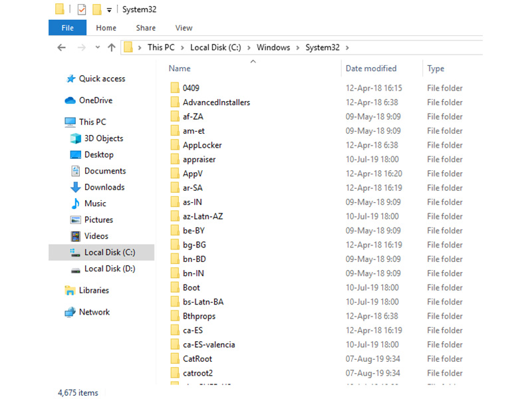Select the bn-BD folder name
This screenshot has height=399, width=532.
[194, 259]
